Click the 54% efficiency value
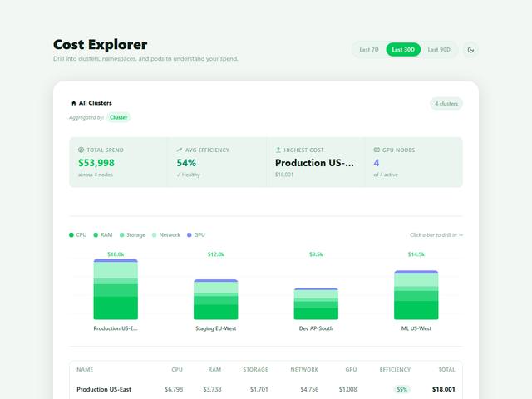532x399 pixels. pos(186,163)
